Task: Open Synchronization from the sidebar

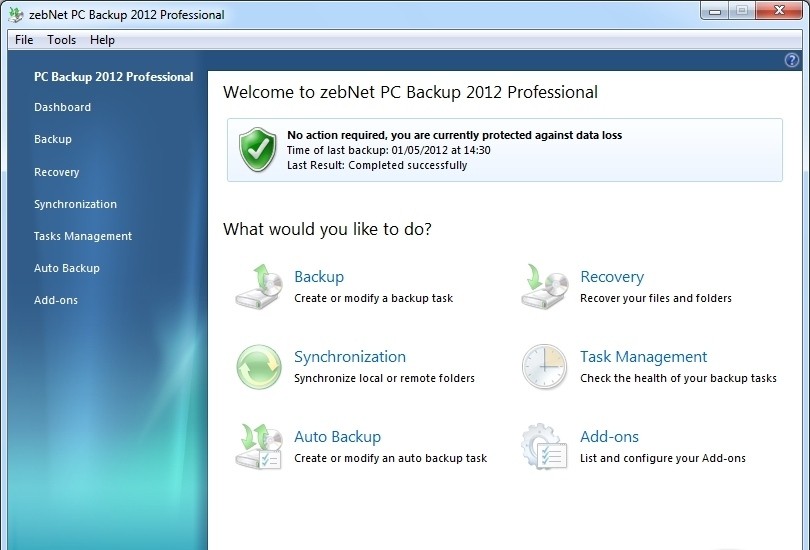Action: pyautogui.click(x=75, y=204)
